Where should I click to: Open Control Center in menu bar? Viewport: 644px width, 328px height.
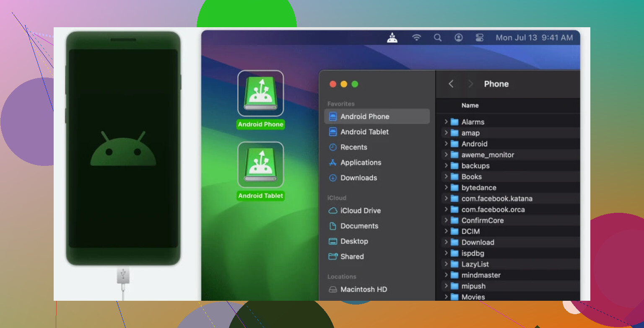coord(480,38)
